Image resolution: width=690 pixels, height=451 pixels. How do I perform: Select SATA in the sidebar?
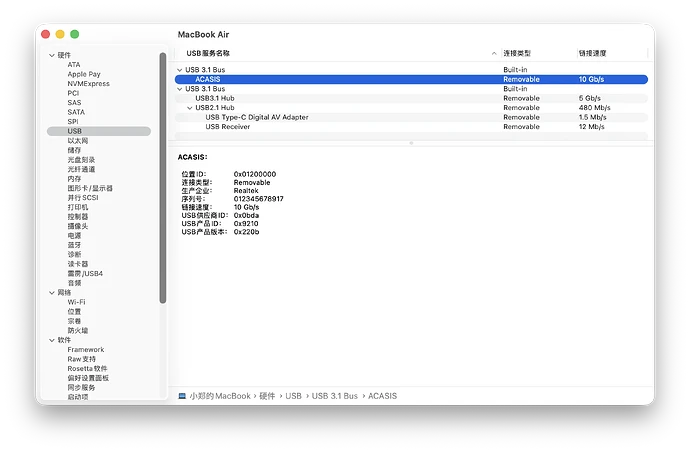click(x=76, y=112)
